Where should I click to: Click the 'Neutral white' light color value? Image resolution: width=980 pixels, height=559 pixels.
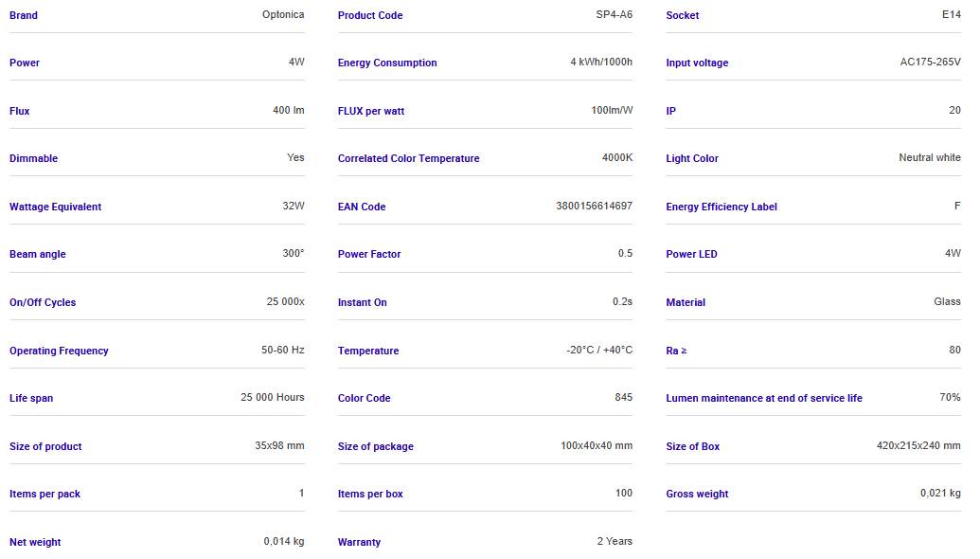point(929,158)
